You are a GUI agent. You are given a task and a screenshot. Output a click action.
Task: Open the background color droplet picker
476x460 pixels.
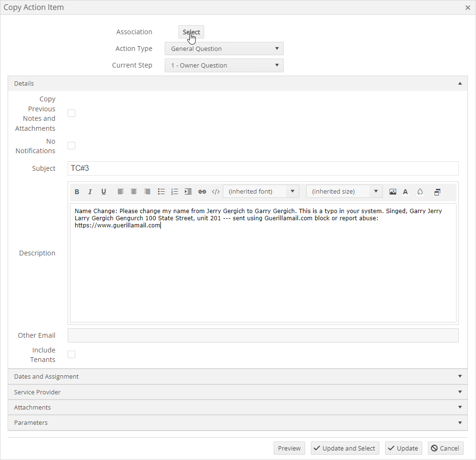(x=420, y=192)
